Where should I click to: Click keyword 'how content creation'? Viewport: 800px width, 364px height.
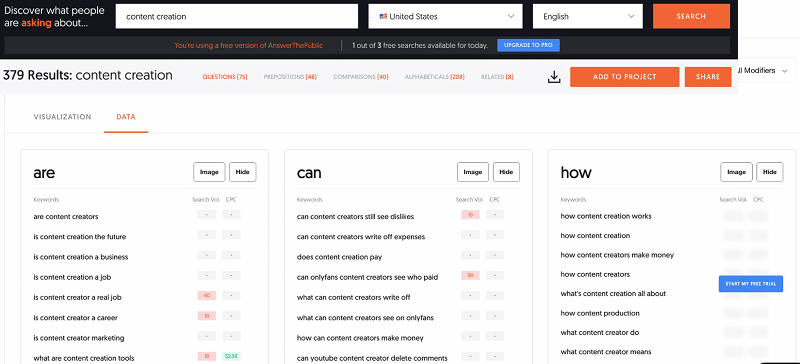coord(595,235)
